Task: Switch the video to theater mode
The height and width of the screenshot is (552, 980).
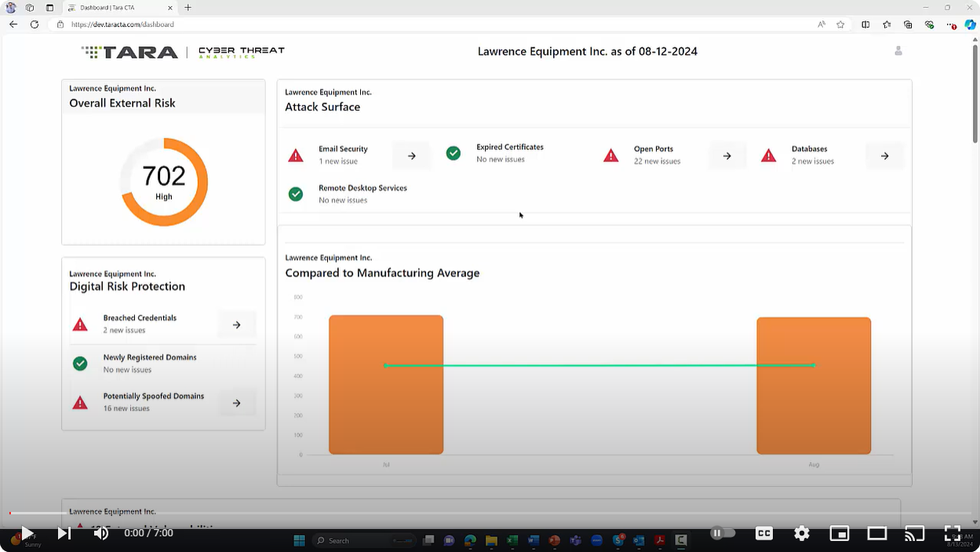Action: (877, 533)
